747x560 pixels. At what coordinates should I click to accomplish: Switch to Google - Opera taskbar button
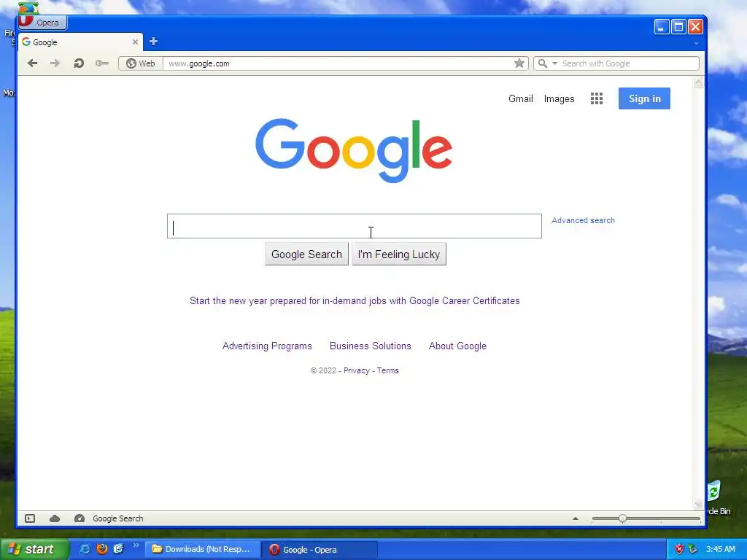point(320,550)
